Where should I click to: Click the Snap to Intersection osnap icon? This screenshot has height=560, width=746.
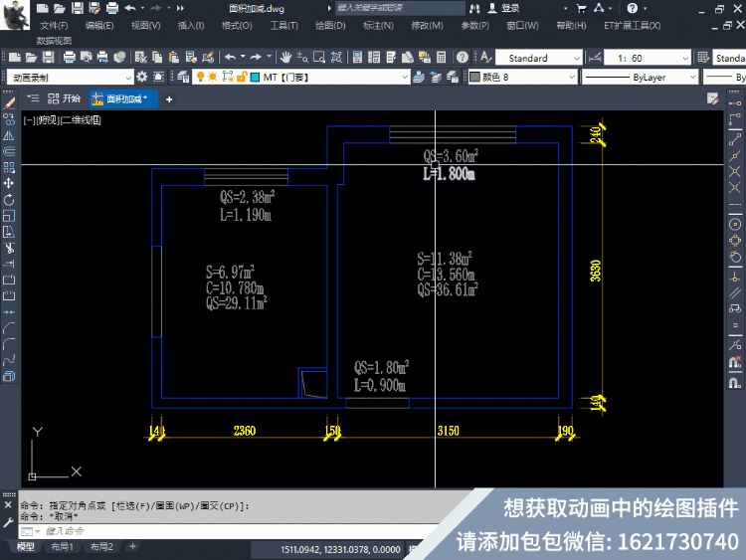735,171
